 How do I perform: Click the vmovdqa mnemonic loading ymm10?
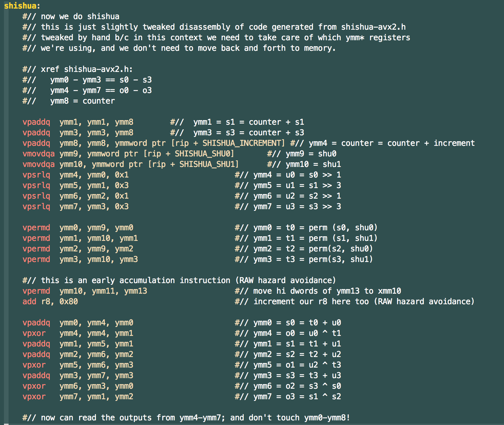click(x=39, y=164)
